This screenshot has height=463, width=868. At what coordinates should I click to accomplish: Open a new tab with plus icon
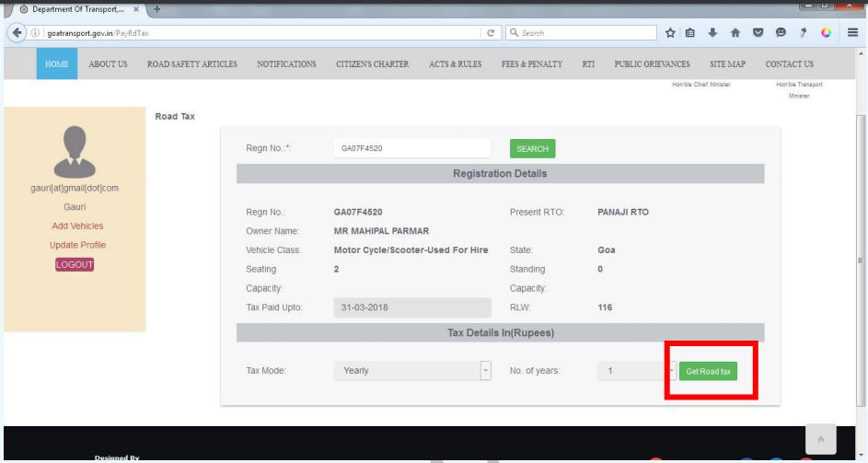[156, 9]
